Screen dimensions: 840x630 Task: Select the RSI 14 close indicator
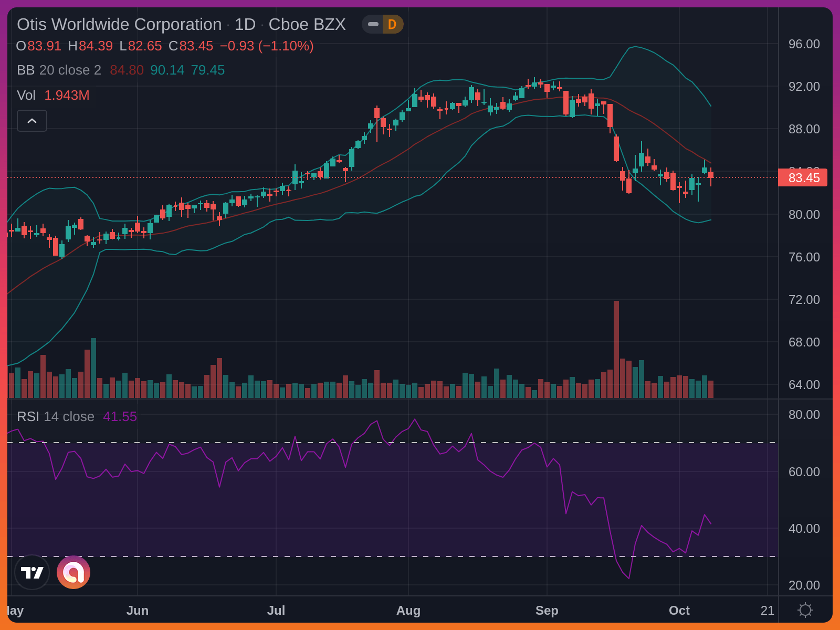pos(56,416)
